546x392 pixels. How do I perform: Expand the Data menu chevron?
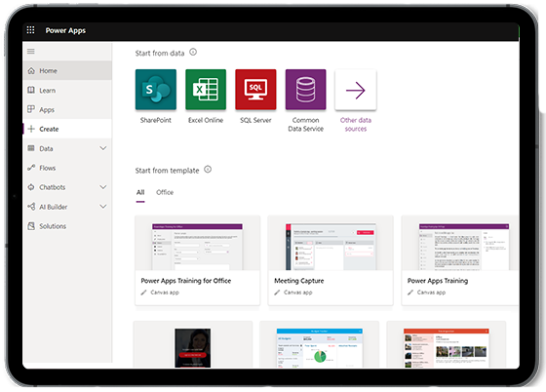[103, 148]
